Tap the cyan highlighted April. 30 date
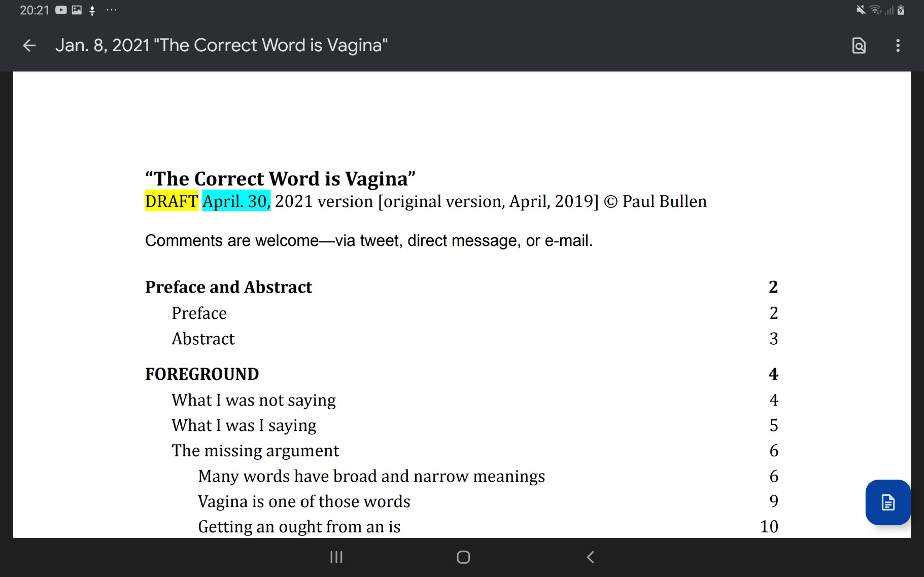This screenshot has width=924, height=577. point(236,201)
